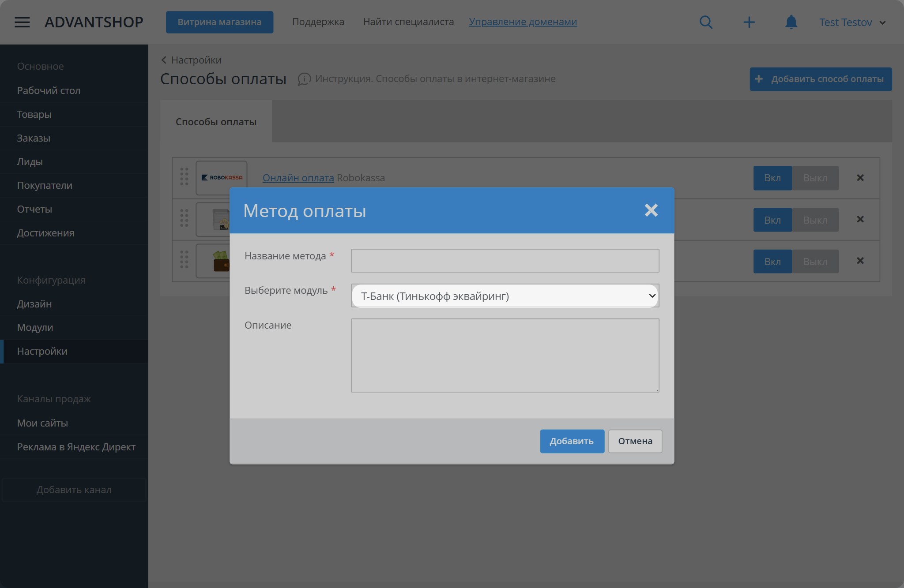
Task: Click Поддержка link
Action: pyautogui.click(x=318, y=22)
